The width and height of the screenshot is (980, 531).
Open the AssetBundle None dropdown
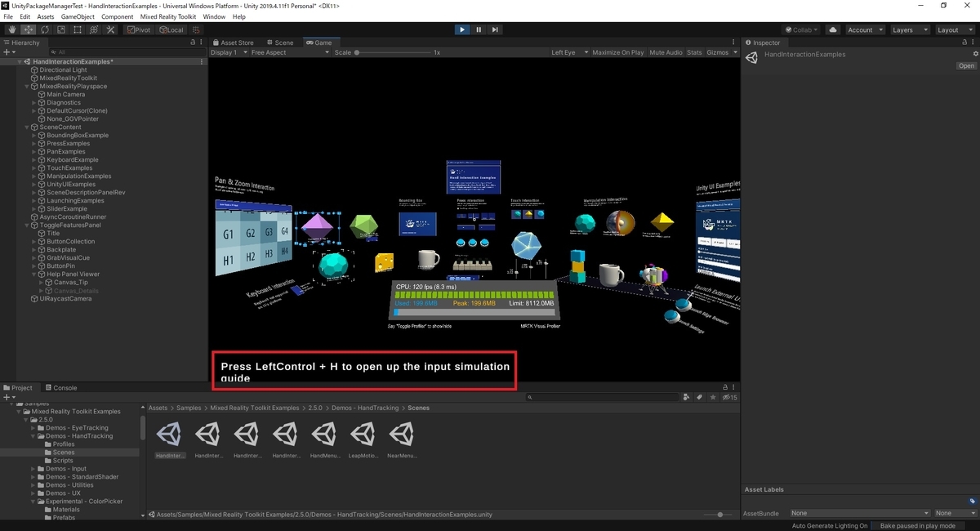pyautogui.click(x=859, y=513)
